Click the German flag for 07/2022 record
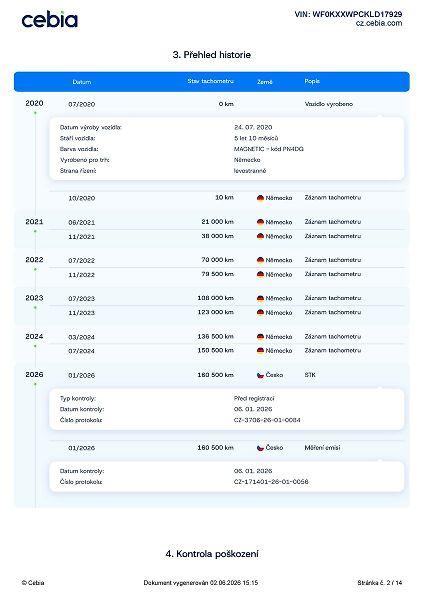Image resolution: width=424 pixels, height=600 pixels. point(260,260)
